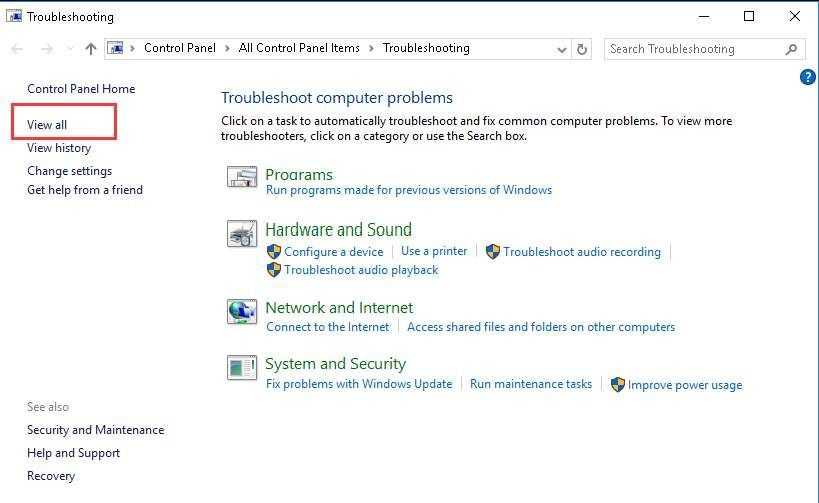The width and height of the screenshot is (819, 503).
Task: Open Troubleshoot audio playback link
Action: pos(361,270)
